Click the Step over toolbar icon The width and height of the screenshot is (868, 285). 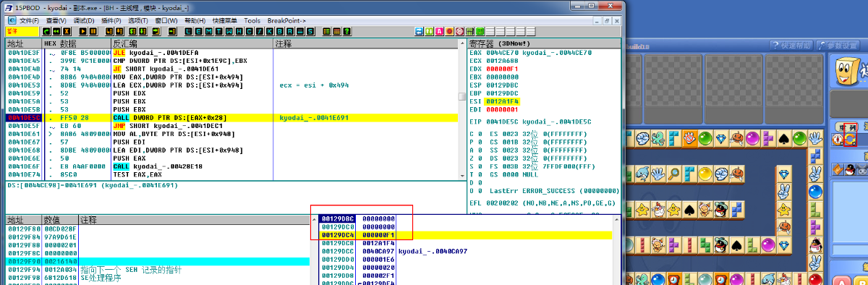click(x=119, y=31)
